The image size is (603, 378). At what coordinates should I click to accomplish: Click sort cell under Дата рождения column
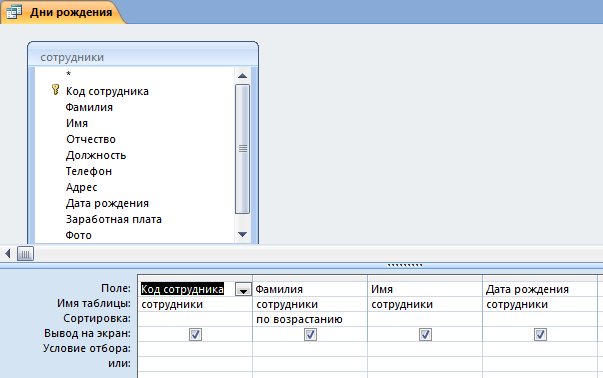(x=540, y=319)
